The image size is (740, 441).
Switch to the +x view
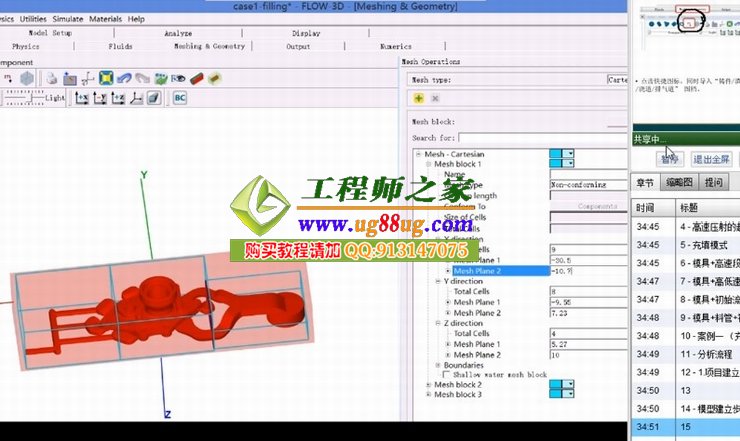pos(82,98)
